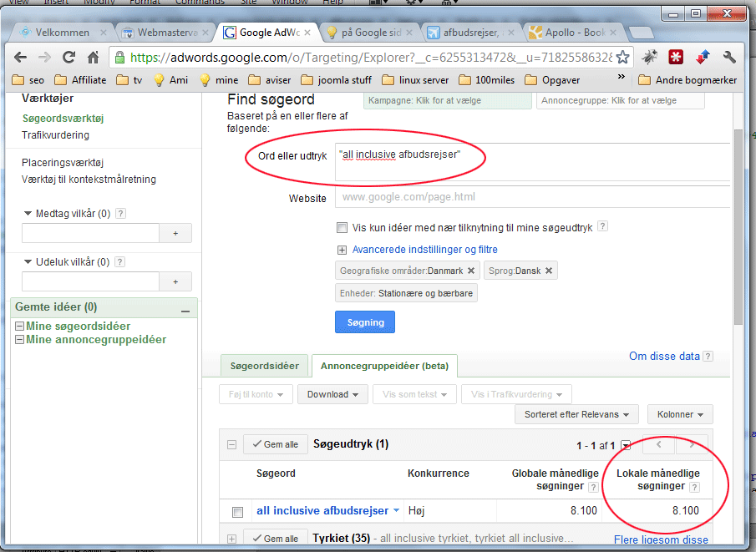Close the Apollo tab

(x=613, y=33)
